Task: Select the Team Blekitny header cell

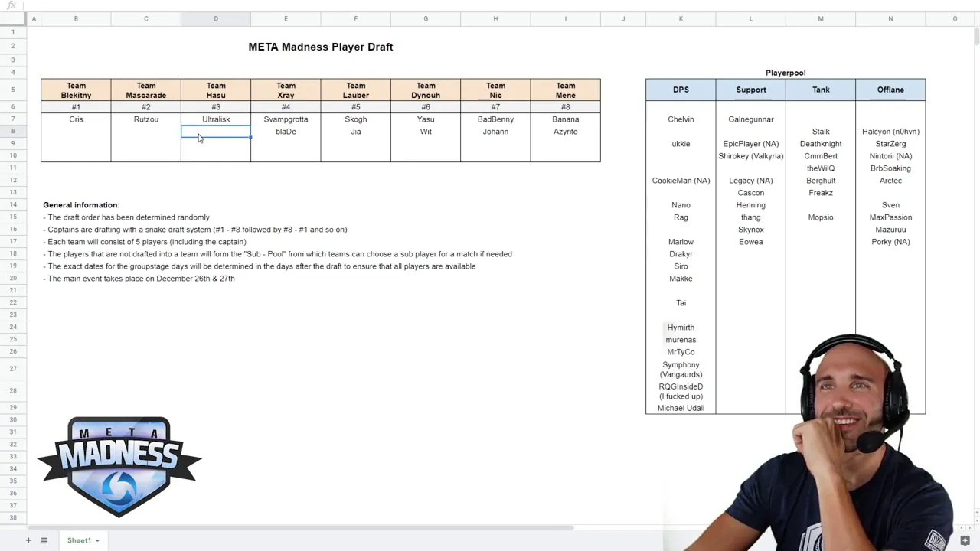Action: 76,90
